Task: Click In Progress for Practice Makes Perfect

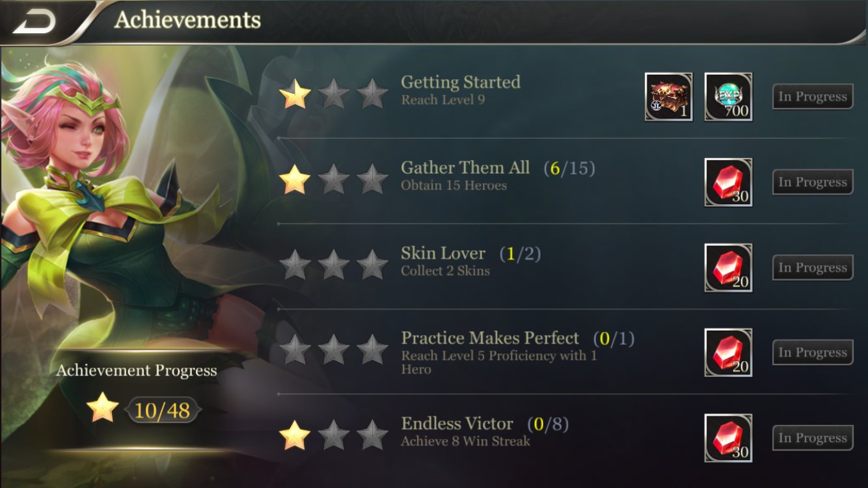Action: point(813,353)
